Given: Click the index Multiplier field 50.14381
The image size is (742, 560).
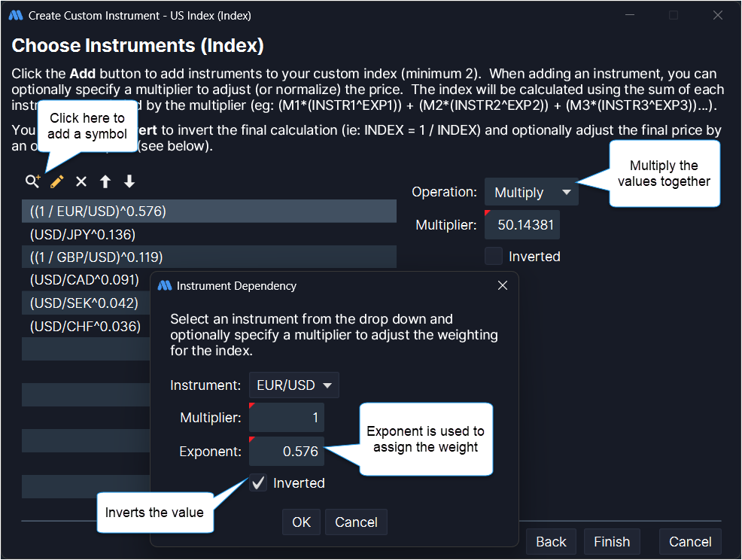Looking at the screenshot, I should click(522, 225).
